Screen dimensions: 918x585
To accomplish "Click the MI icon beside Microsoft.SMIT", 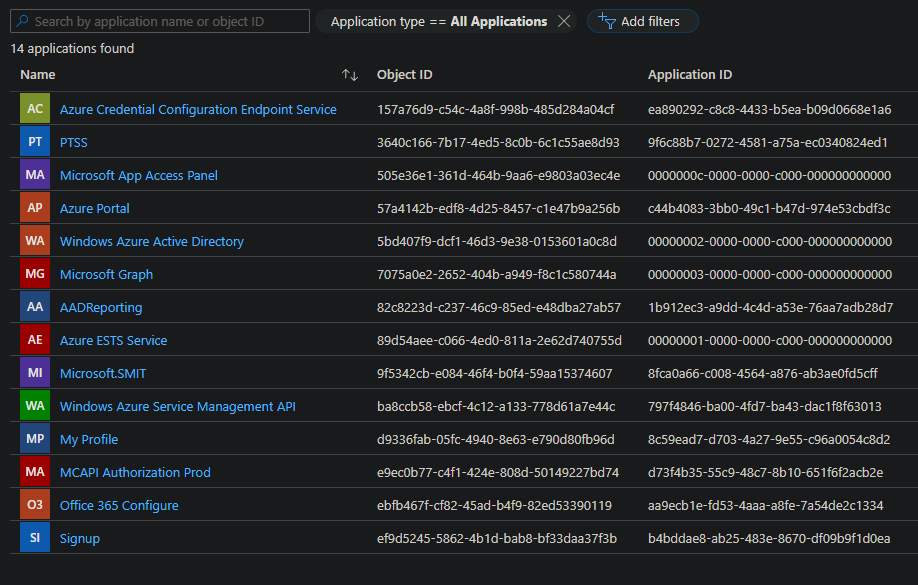I will (35, 373).
